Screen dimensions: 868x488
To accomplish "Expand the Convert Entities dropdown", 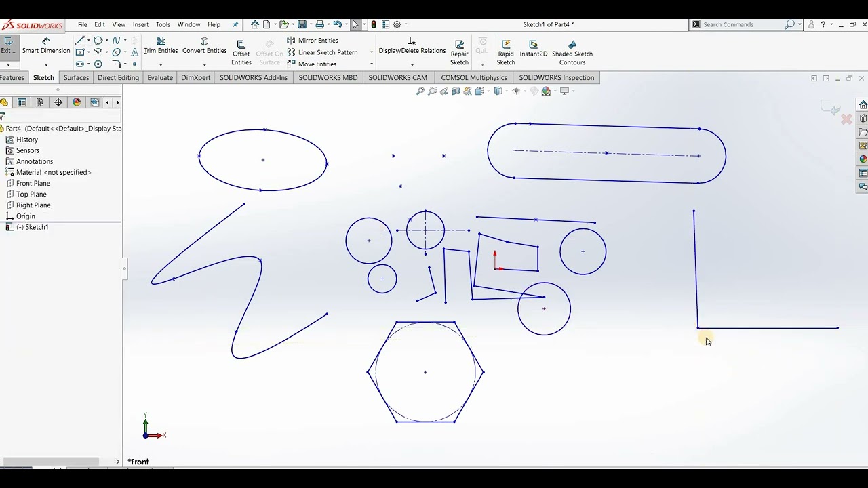I will tap(204, 65).
